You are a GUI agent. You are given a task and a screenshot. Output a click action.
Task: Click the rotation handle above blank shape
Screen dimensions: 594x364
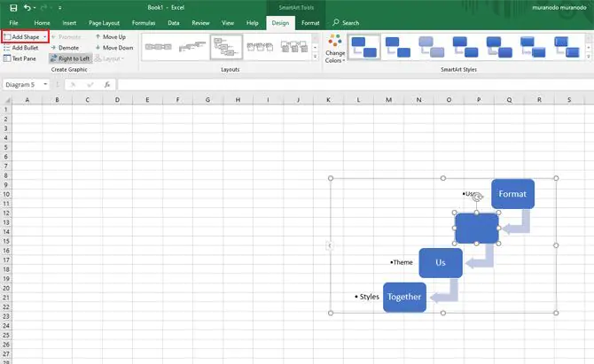[477, 197]
